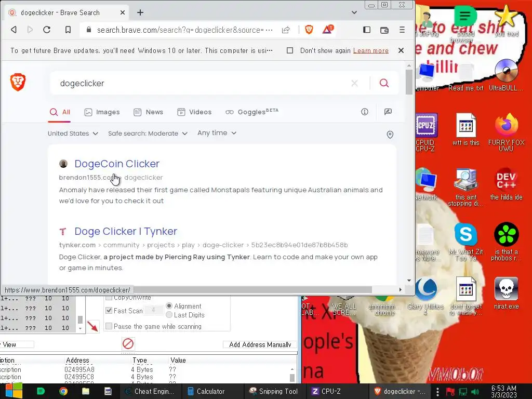Open the new tab plus button
532x399 pixels.
coord(140,12)
